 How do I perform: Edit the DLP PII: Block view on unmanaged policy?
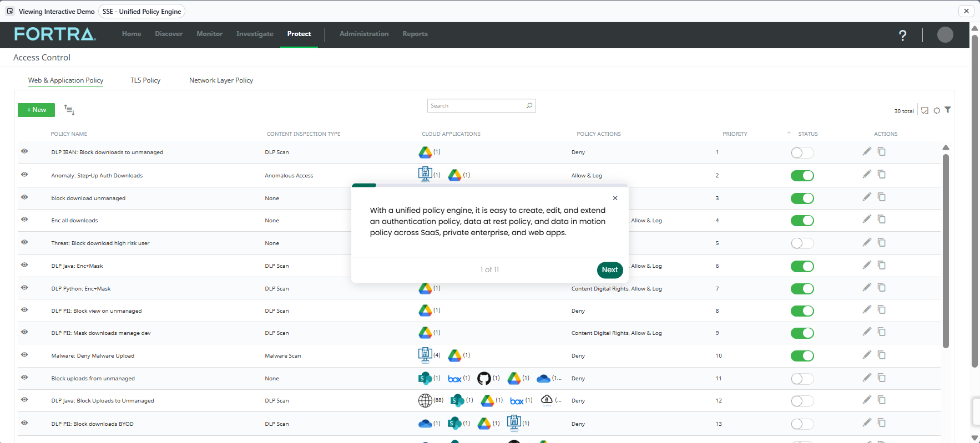tap(867, 309)
